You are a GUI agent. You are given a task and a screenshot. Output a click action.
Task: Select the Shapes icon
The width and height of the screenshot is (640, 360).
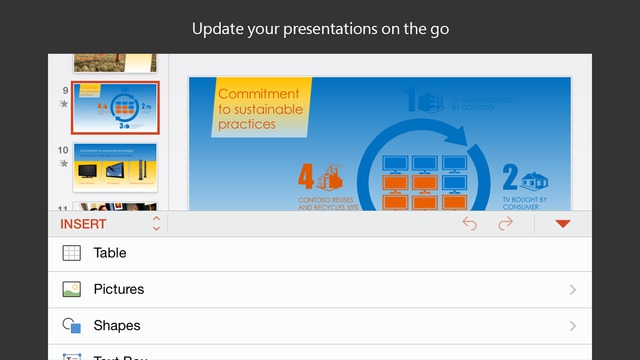[71, 326]
